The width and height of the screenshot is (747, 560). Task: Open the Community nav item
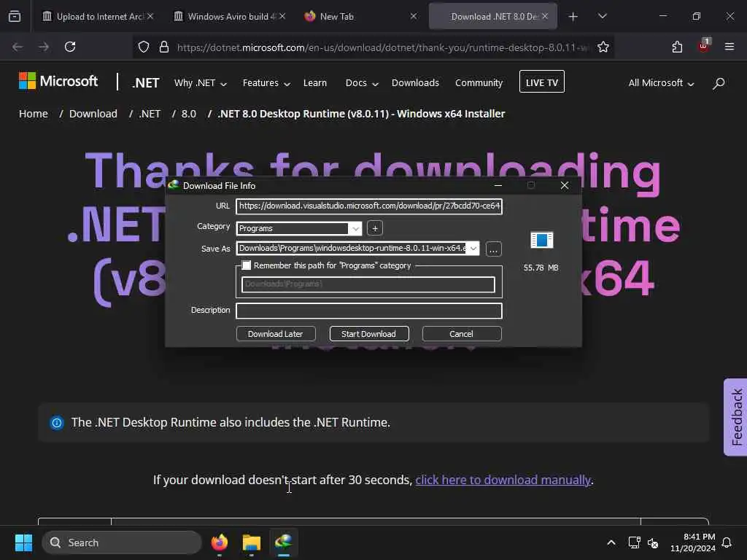479,83
